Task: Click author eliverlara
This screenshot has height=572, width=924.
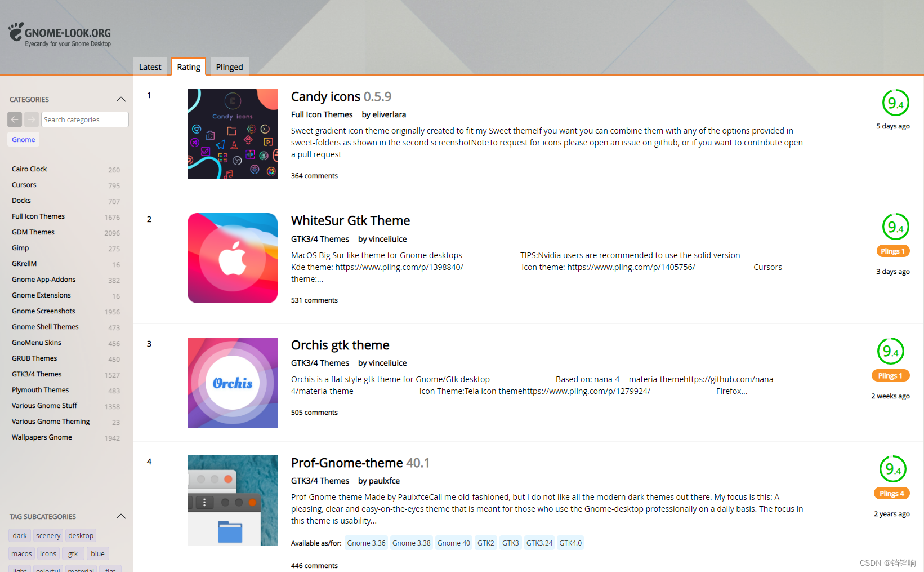Action: click(x=389, y=114)
